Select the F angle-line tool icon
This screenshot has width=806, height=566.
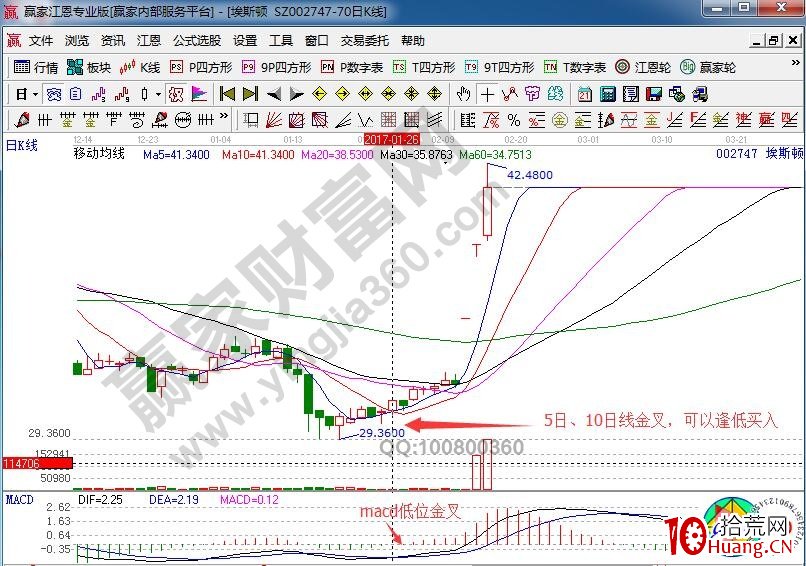point(698,120)
